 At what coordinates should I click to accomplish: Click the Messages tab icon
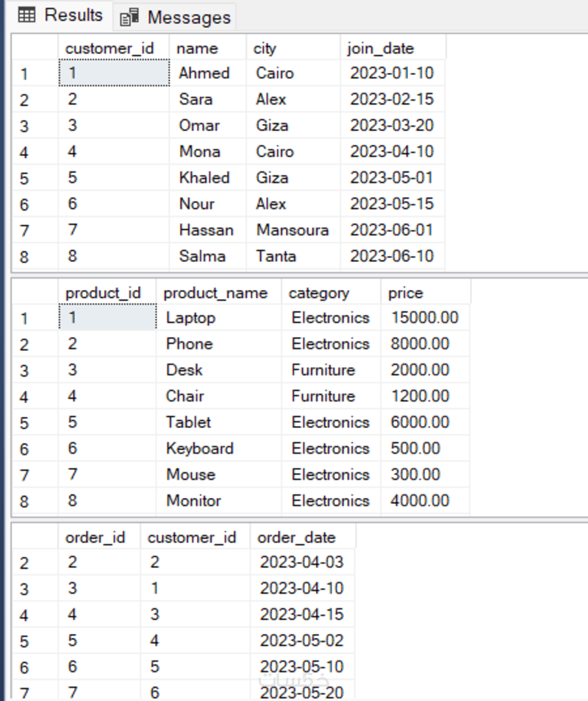[129, 17]
